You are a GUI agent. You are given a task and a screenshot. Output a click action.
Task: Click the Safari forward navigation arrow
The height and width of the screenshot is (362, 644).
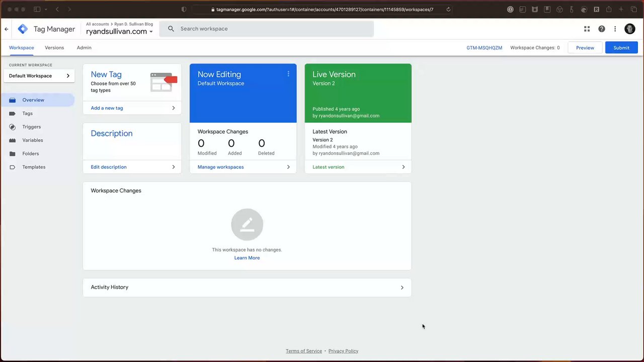69,9
